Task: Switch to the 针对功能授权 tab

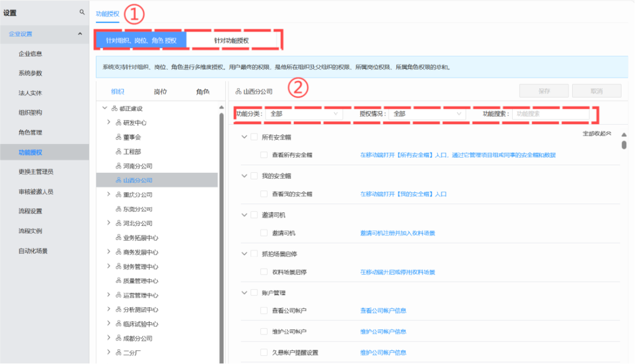Action: pos(231,41)
